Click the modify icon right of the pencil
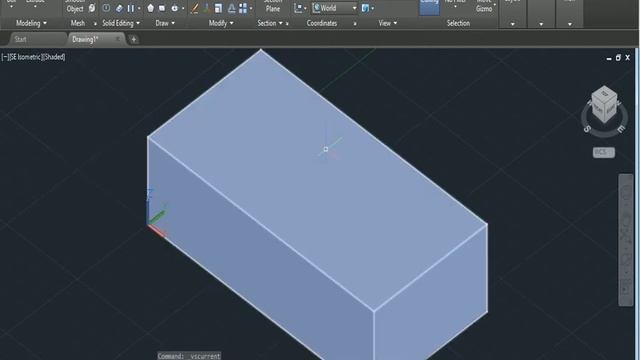 pos(207,8)
